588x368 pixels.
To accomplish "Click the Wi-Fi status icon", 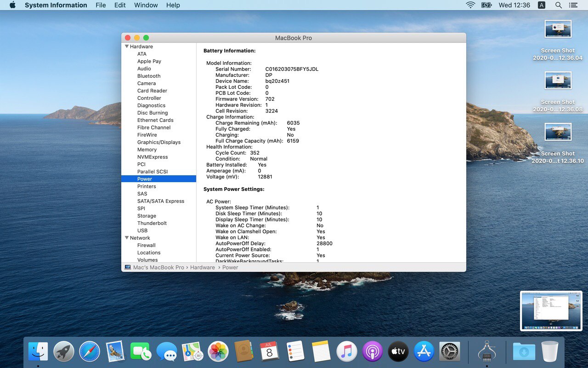I will (x=470, y=5).
